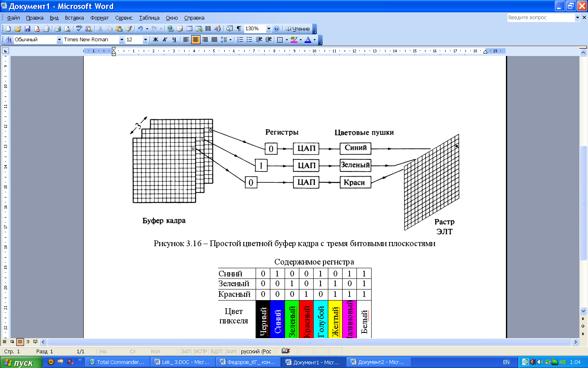Switch to Lek_3.DOC taskbar window
This screenshot has width=588, height=368.
(182, 362)
